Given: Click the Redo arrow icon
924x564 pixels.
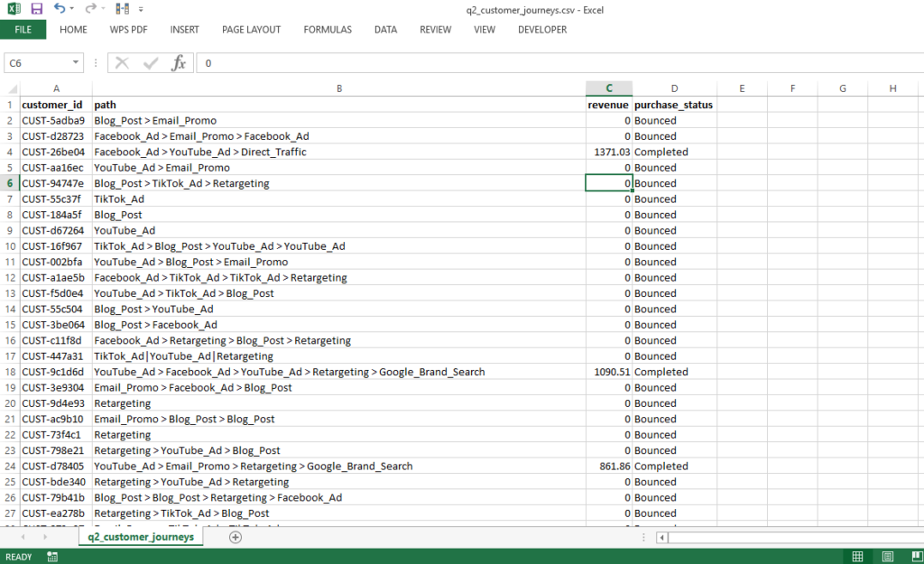Looking at the screenshot, I should 90,8.
